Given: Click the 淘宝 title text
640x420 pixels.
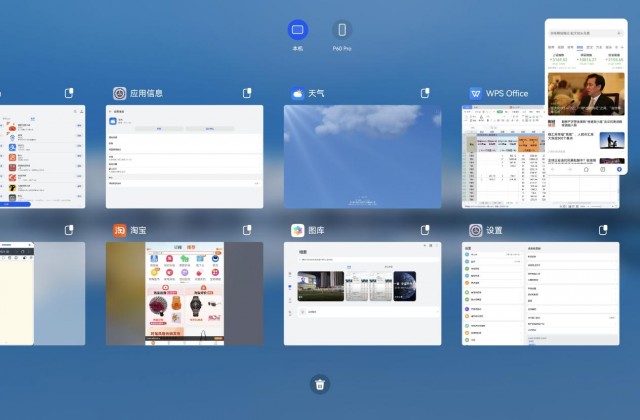Looking at the screenshot, I should tap(138, 230).
